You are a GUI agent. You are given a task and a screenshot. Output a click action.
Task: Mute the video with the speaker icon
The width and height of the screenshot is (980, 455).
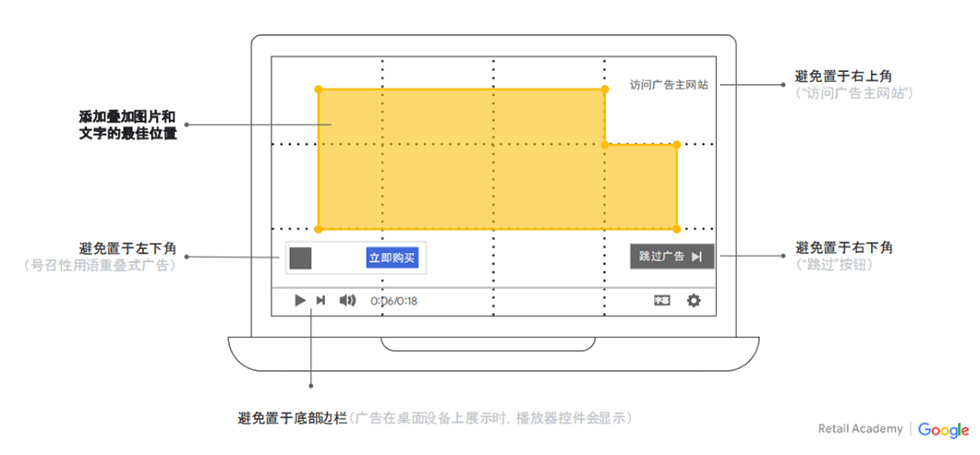[348, 300]
